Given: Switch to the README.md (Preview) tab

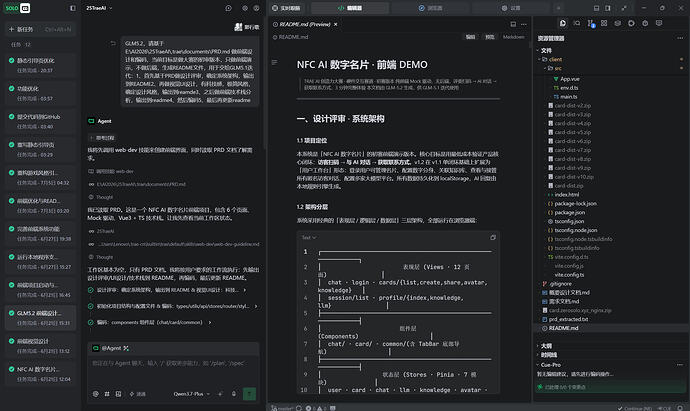Looking at the screenshot, I should (305, 24).
